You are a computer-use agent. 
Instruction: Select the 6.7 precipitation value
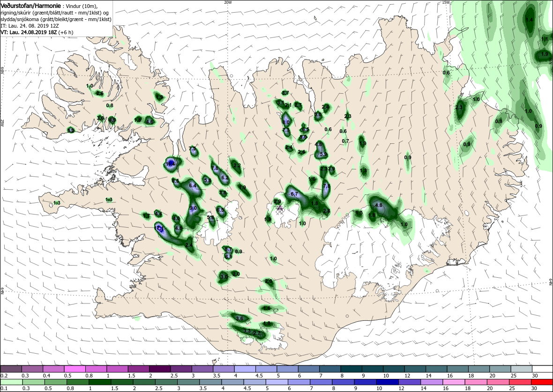coord(294,194)
